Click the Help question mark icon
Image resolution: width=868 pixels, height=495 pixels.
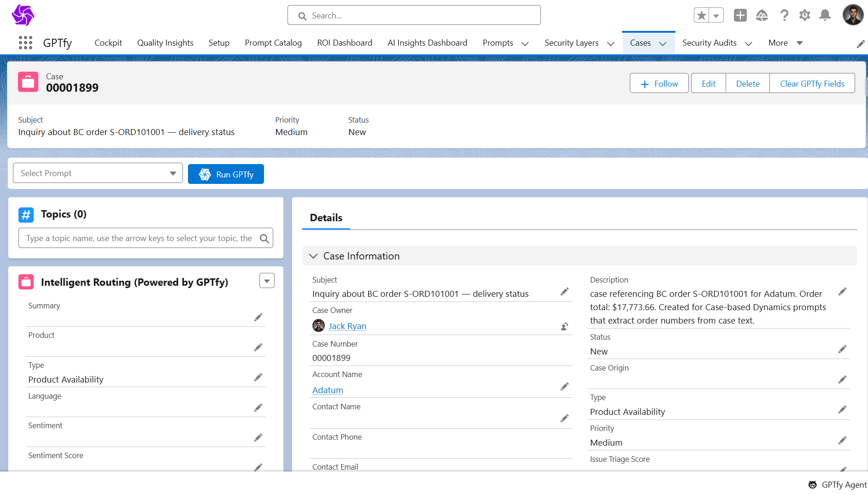point(784,15)
